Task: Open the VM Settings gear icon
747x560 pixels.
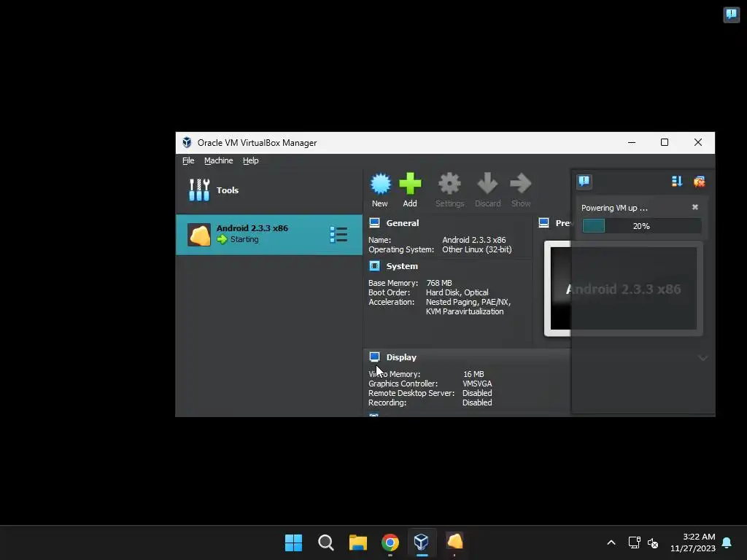Action: tap(449, 184)
